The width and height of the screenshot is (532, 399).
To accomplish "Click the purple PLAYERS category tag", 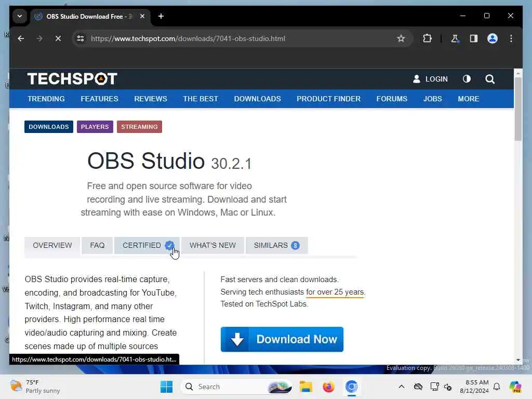I will [x=95, y=127].
